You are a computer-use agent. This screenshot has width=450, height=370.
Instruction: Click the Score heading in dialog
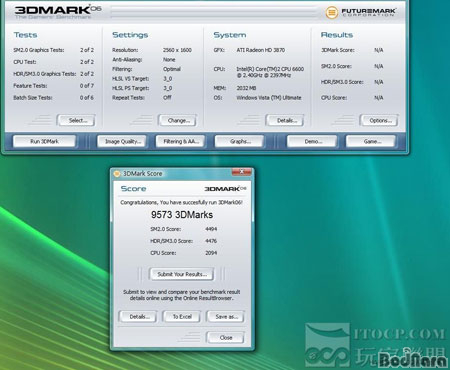[x=133, y=189]
